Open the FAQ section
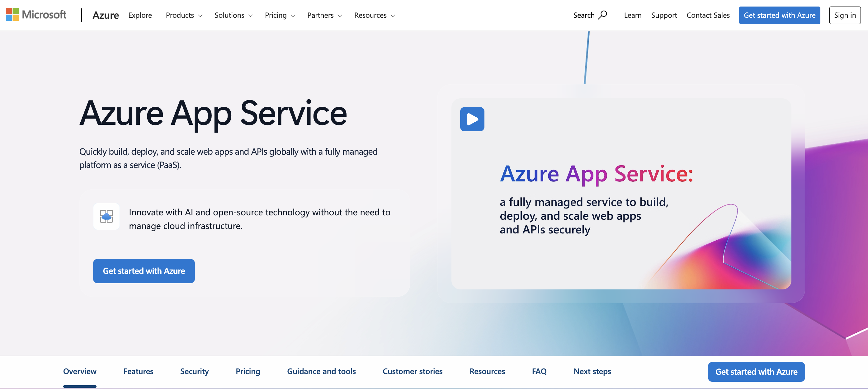The image size is (868, 389). tap(539, 372)
